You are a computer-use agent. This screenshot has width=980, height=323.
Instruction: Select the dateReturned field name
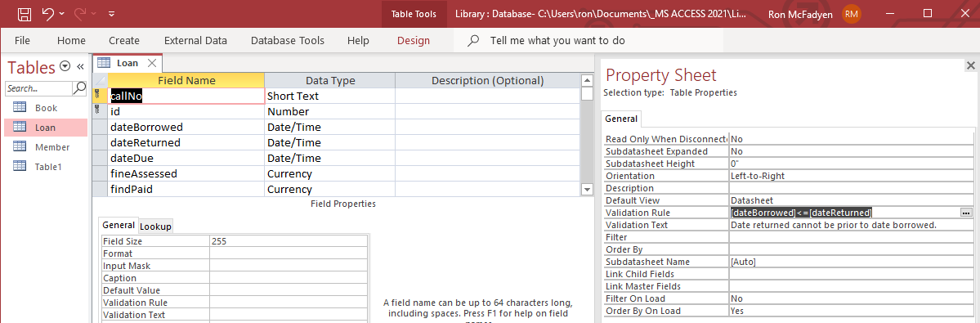tap(186, 142)
